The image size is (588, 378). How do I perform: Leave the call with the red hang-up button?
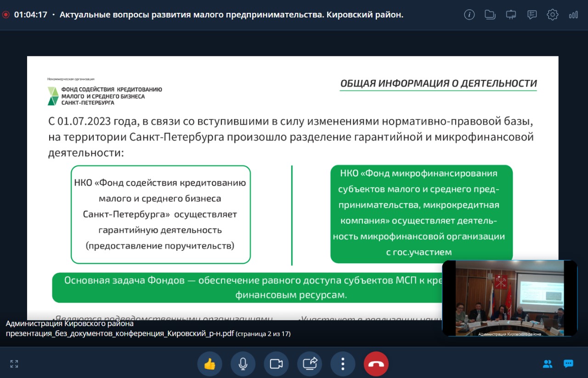pos(376,364)
